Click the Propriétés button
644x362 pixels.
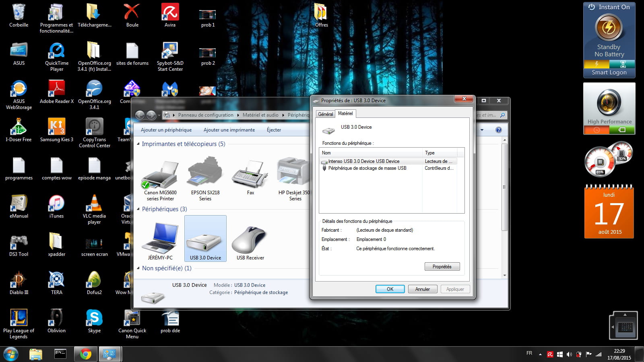coord(442,267)
